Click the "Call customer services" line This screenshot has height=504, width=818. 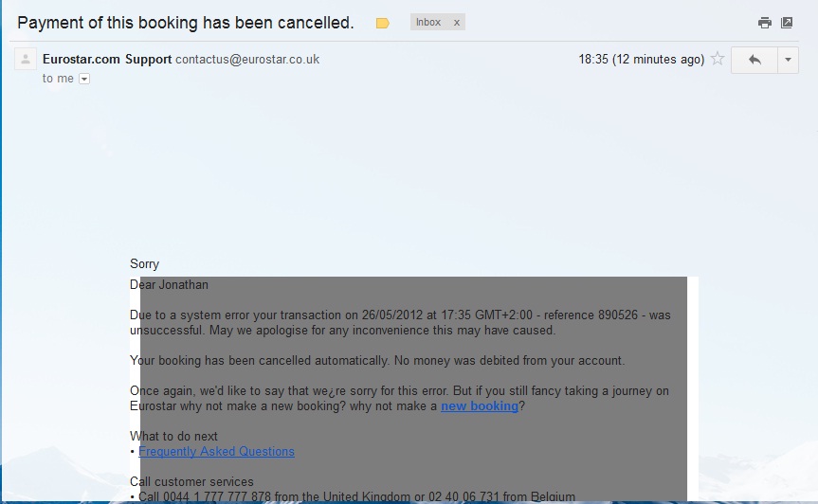(191, 482)
